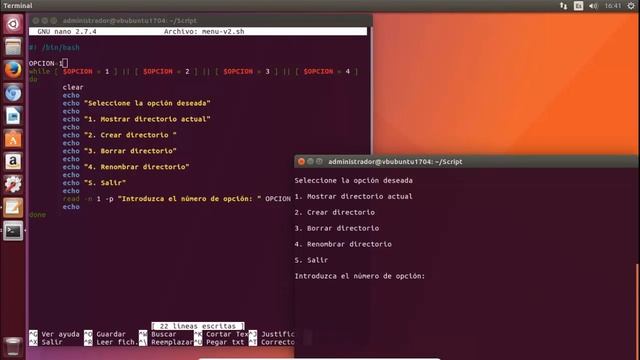
Task: Click the '#! /bin/bash' shebang line
Action: coord(54,48)
